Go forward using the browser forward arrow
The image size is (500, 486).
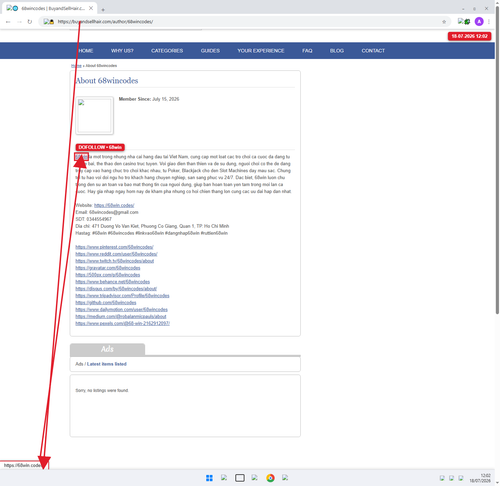19,22
